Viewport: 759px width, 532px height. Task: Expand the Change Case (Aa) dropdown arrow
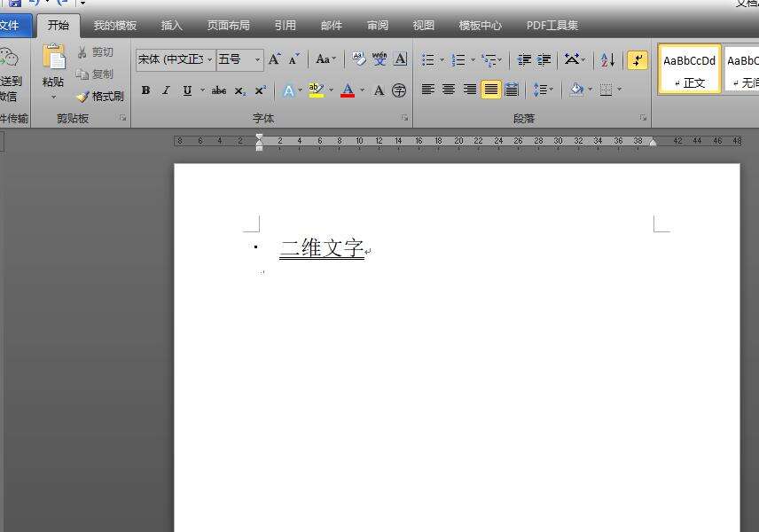click(334, 59)
